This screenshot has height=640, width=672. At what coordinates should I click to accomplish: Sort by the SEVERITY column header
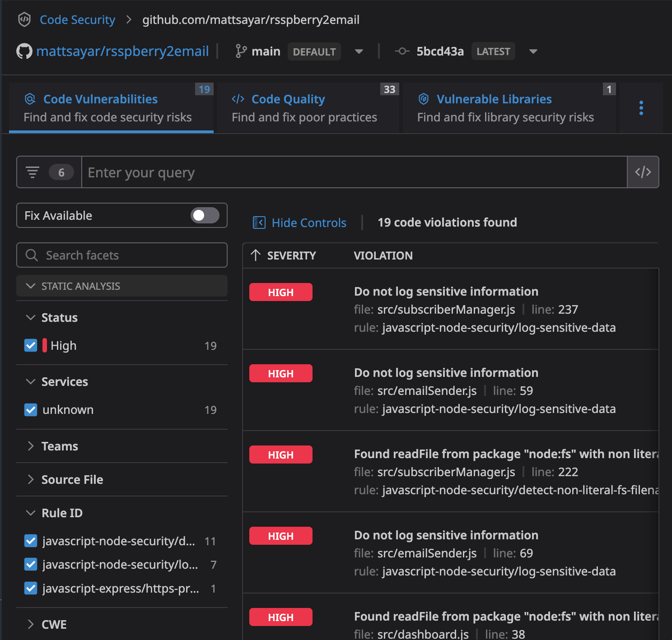click(291, 255)
